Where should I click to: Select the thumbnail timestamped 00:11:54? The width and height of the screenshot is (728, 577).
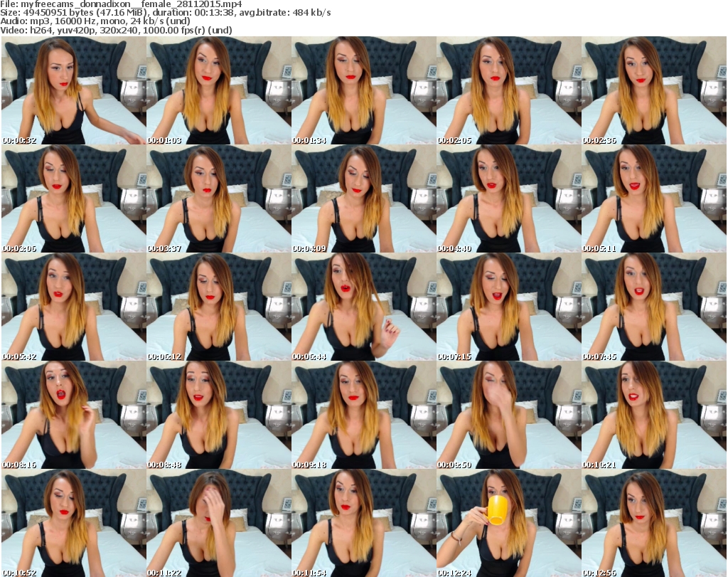(363, 523)
